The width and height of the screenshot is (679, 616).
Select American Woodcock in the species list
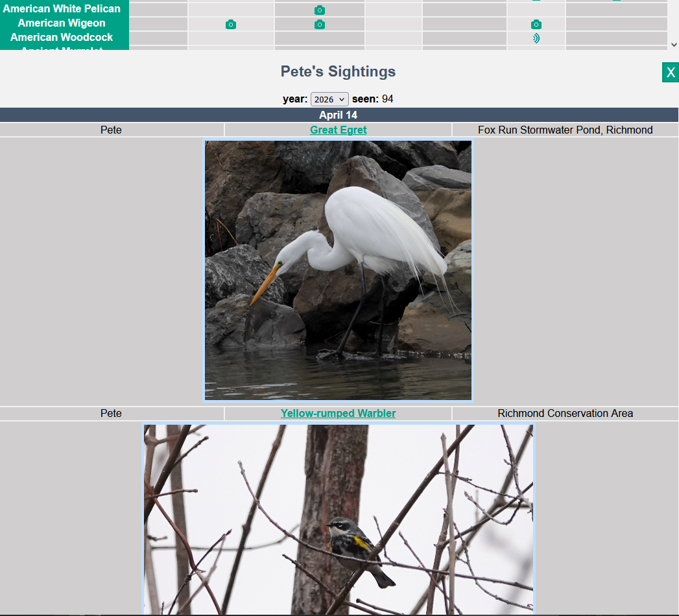62,37
